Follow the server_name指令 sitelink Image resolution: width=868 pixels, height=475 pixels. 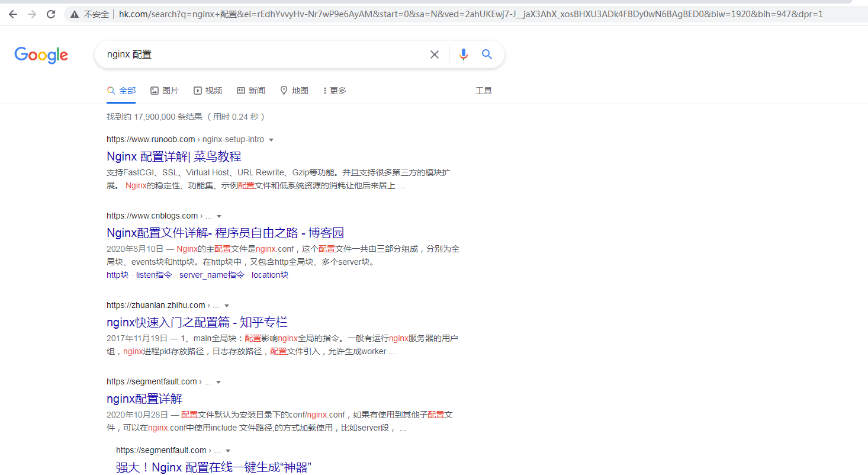[x=212, y=275]
